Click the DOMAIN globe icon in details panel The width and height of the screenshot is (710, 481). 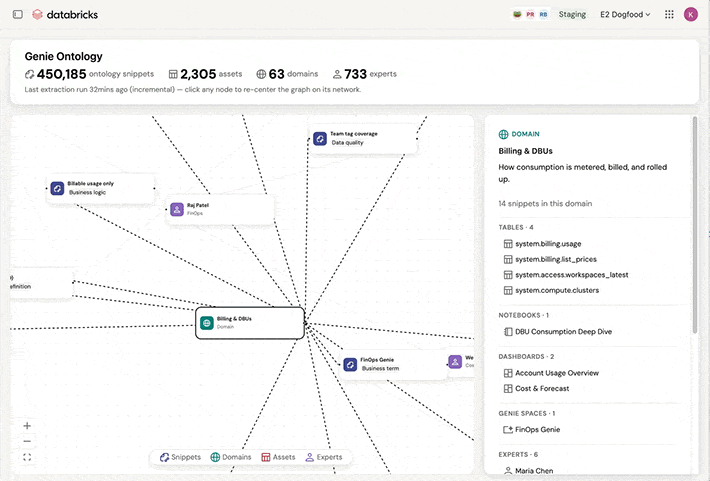click(x=503, y=134)
